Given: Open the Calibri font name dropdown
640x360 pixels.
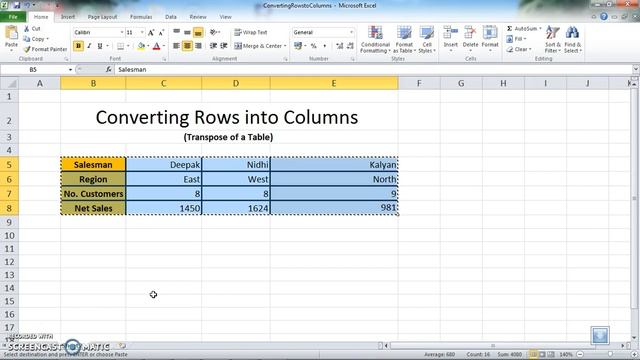Looking at the screenshot, I should pos(122,32).
